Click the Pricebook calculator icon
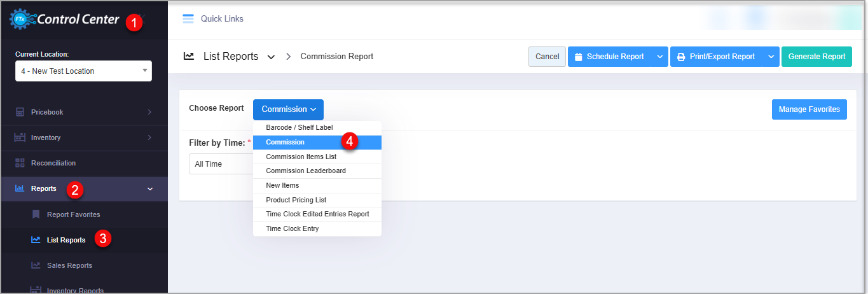 click(x=20, y=112)
